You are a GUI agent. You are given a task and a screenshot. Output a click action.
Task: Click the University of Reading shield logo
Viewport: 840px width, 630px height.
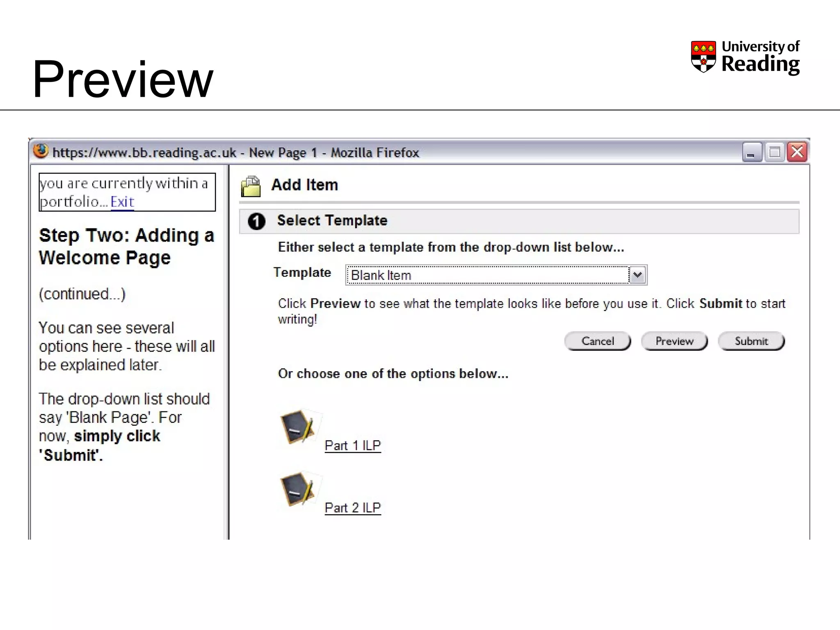coord(703,57)
